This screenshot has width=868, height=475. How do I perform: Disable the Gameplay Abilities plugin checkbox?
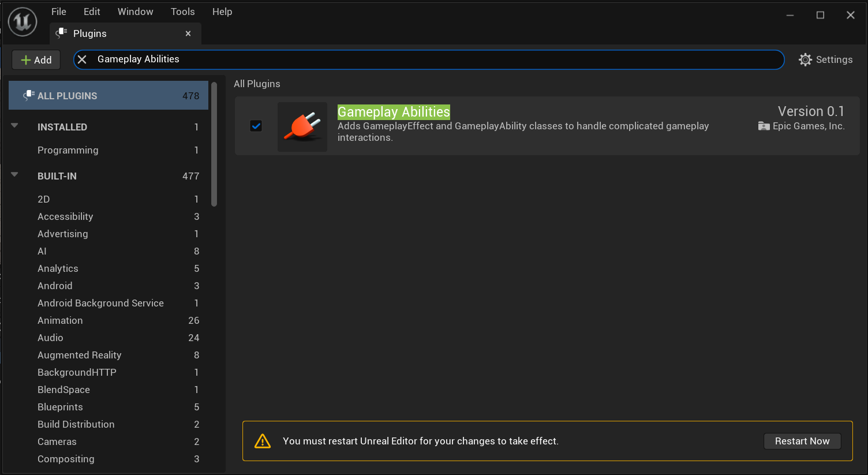[x=256, y=125]
